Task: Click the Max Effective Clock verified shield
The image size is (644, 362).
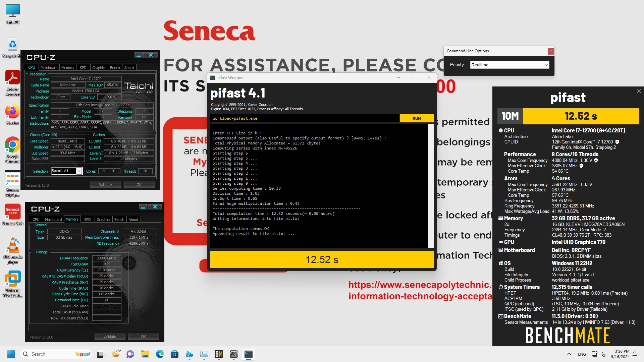Action: (x=581, y=166)
